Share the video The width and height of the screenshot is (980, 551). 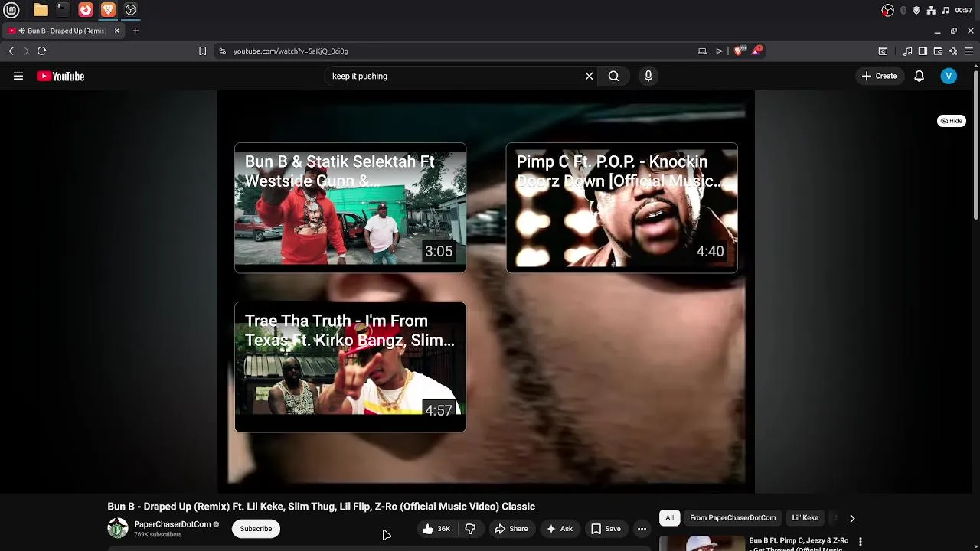click(x=511, y=529)
